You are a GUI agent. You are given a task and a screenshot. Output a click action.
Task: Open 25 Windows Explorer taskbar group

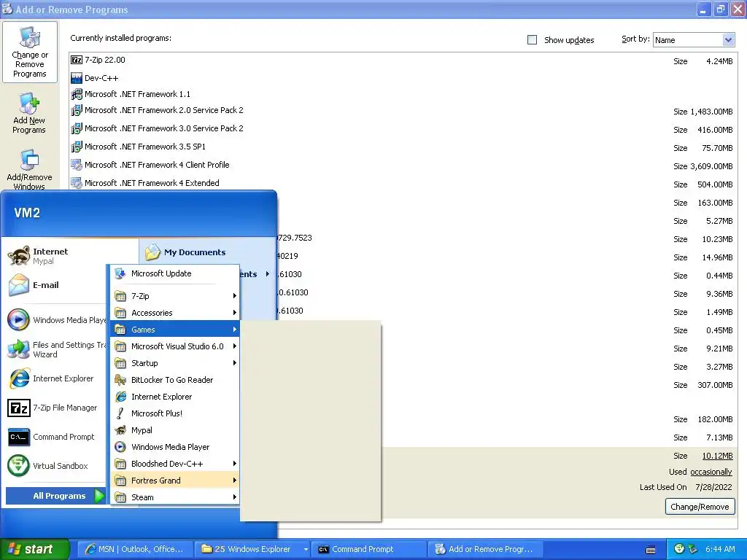252,549
